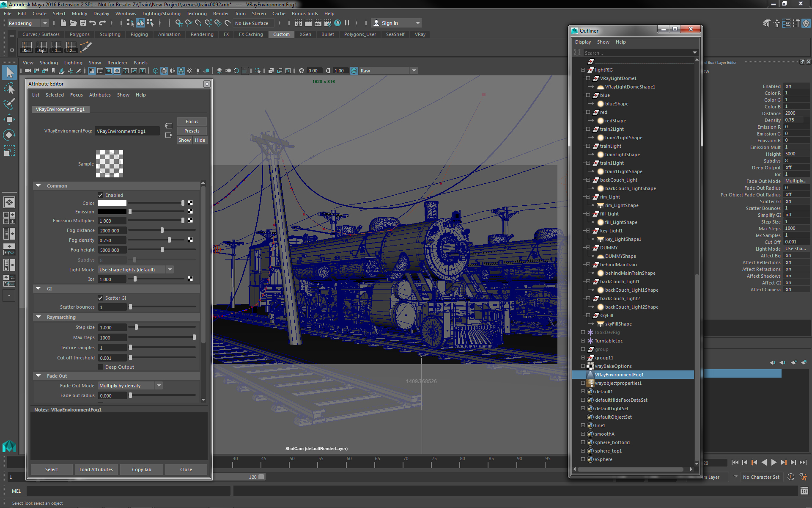This screenshot has width=812, height=508.
Task: Switch to the VRay shelf tab
Action: pyautogui.click(x=420, y=34)
